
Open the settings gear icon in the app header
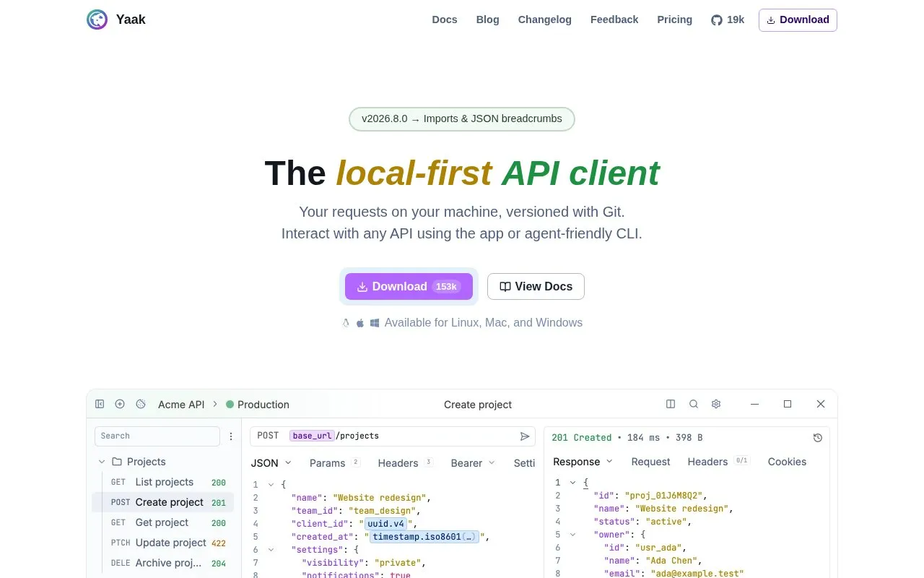point(716,404)
